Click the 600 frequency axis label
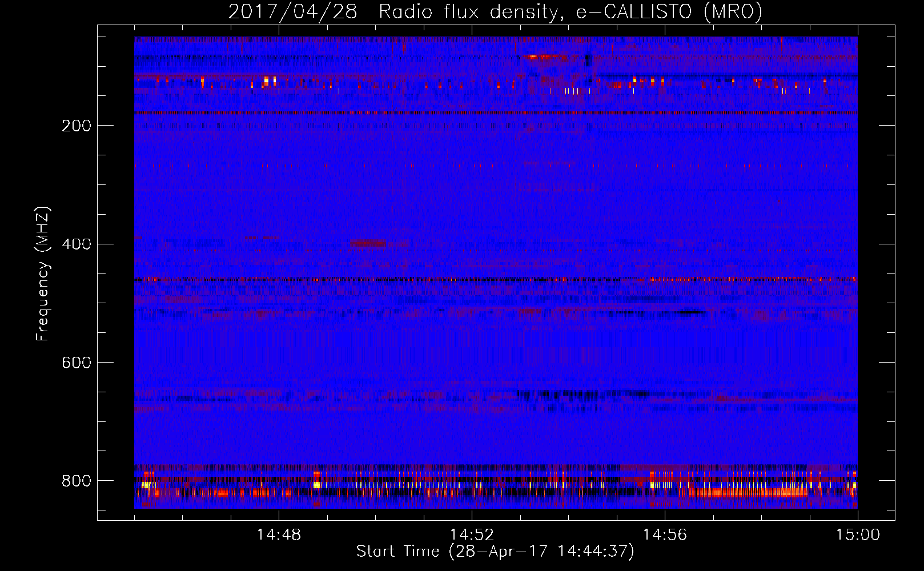924x571 pixels. 77,363
